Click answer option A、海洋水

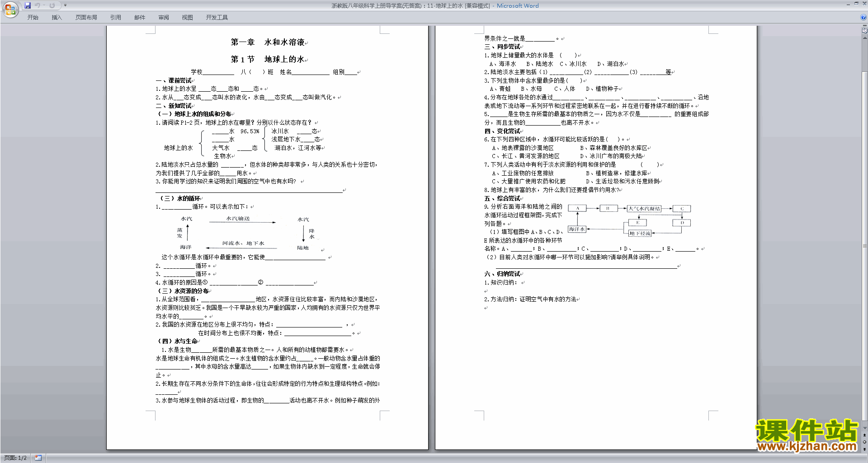tap(503, 64)
